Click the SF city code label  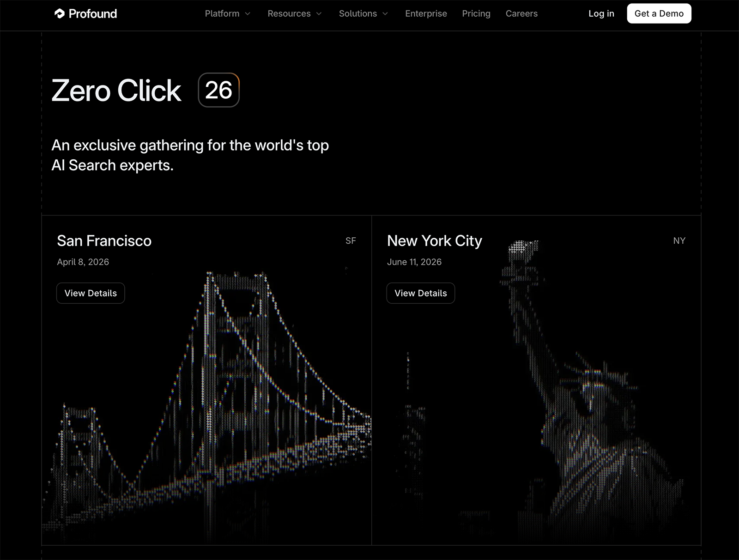click(x=351, y=241)
